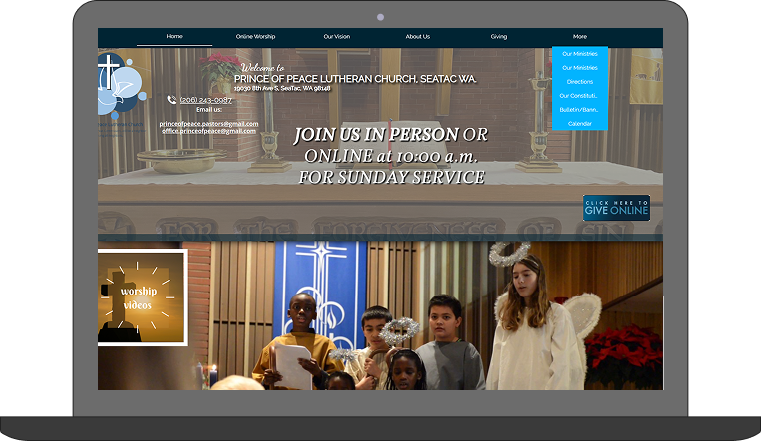Click the phone icon beside the number
The width and height of the screenshot is (761, 441).
172,100
